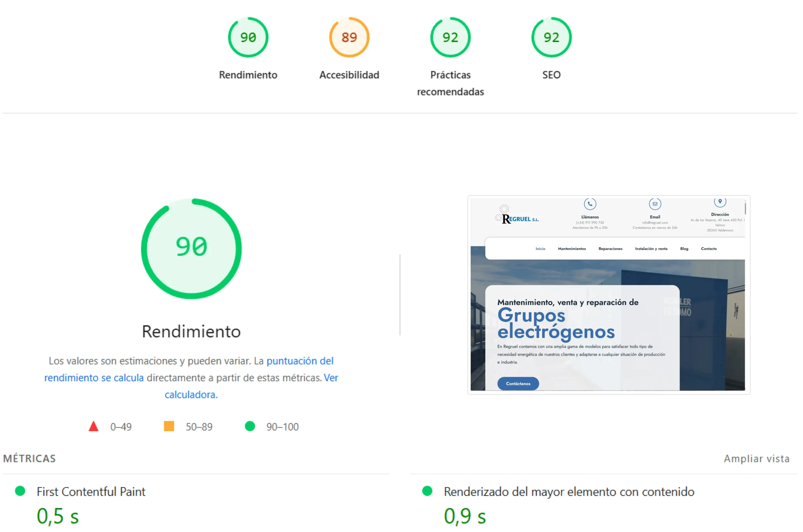Click the large Rendimiento 90 gauge
The height and width of the screenshot is (532, 803).
tap(191, 249)
